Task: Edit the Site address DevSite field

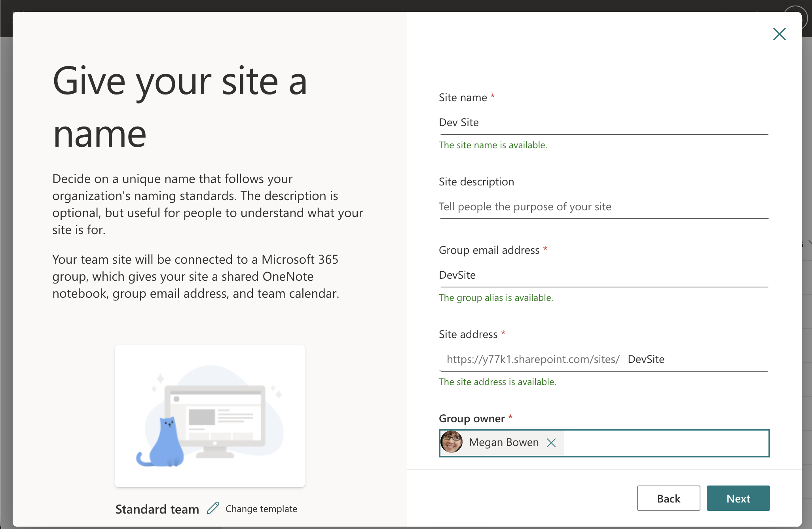Action: point(697,359)
